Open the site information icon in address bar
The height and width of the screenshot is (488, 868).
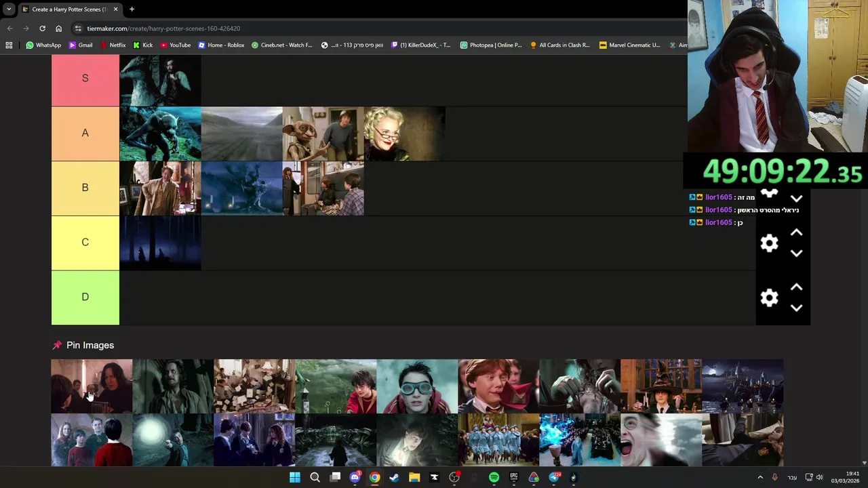click(78, 28)
